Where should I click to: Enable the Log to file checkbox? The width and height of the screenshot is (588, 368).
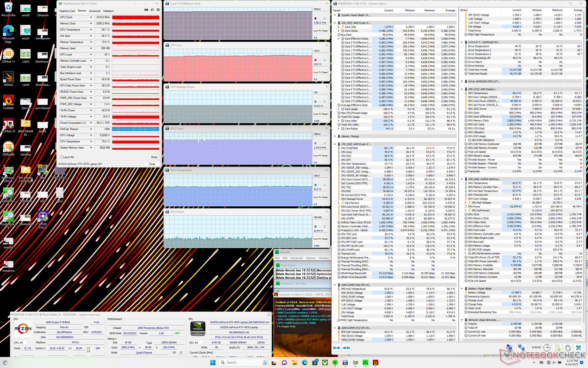[61, 157]
